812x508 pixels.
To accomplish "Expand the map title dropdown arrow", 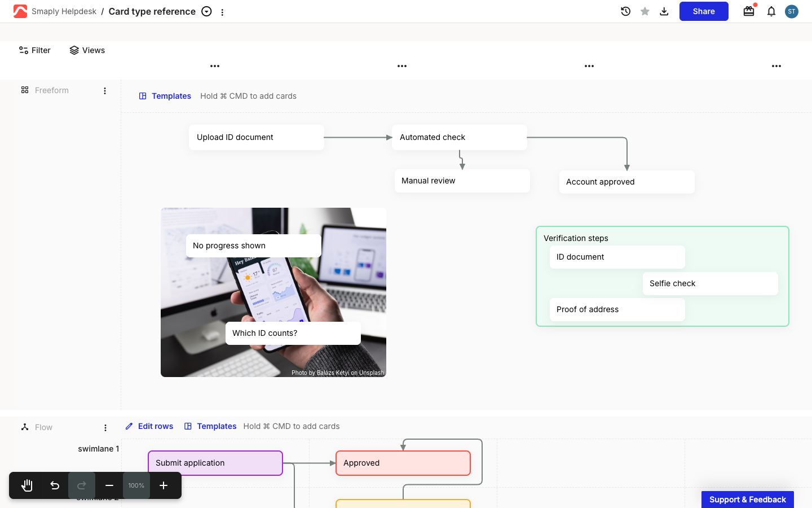I will 207,11.
